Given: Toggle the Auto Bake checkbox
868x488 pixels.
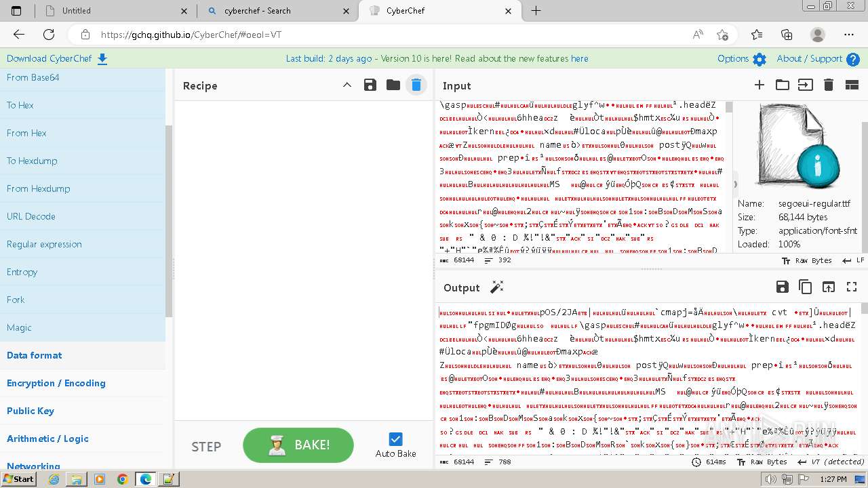Looking at the screenshot, I should (x=396, y=439).
